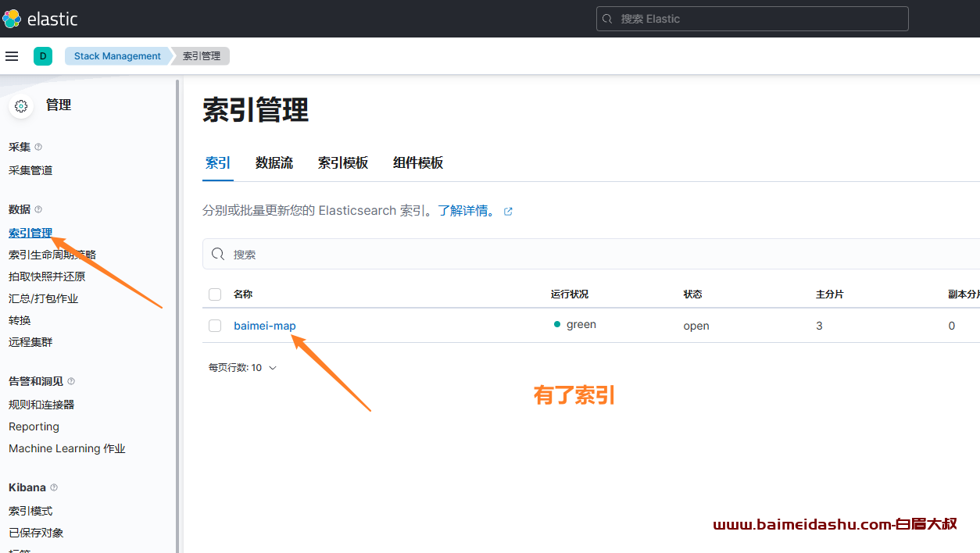The image size is (980, 553).
Task: Sort by the 运行状况 column header
Action: pyautogui.click(x=569, y=294)
